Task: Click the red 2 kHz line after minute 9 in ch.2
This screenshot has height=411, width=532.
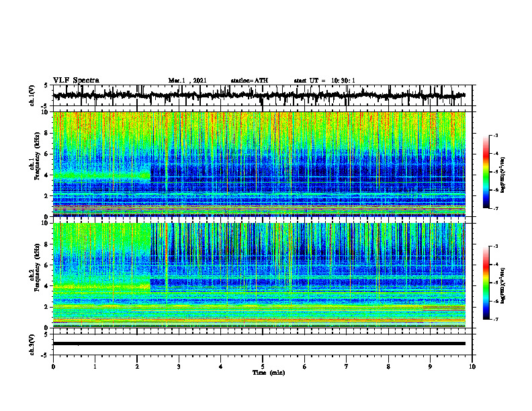Action: tap(444, 308)
